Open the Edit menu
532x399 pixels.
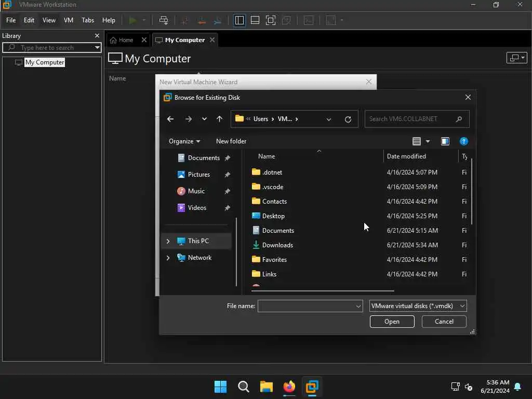(29, 20)
